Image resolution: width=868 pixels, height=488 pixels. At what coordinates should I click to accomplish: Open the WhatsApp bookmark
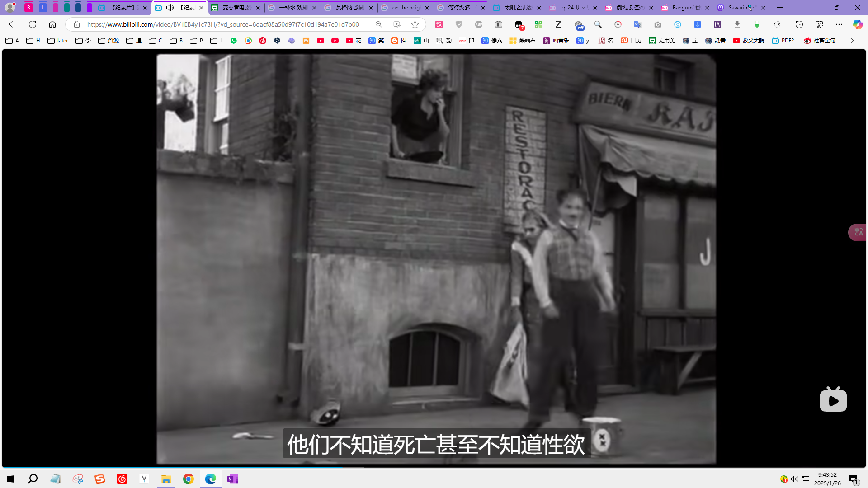234,41
